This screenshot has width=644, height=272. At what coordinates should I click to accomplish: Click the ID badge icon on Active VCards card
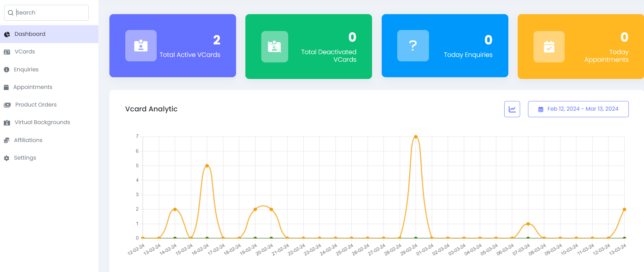pos(141,46)
